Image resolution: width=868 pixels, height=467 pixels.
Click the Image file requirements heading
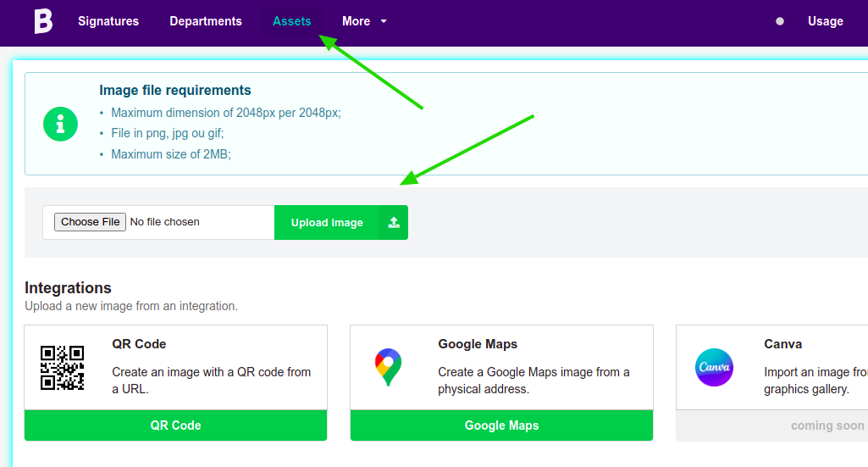click(175, 91)
